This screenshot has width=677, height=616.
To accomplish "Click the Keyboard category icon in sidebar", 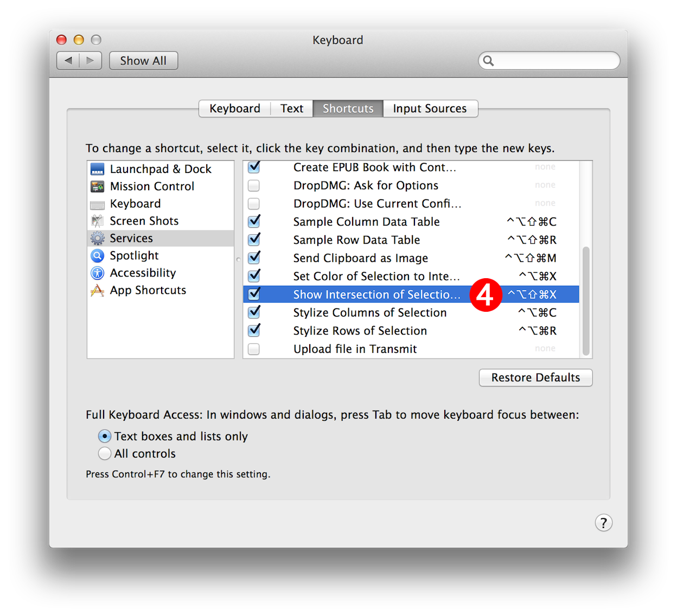I will (x=98, y=204).
